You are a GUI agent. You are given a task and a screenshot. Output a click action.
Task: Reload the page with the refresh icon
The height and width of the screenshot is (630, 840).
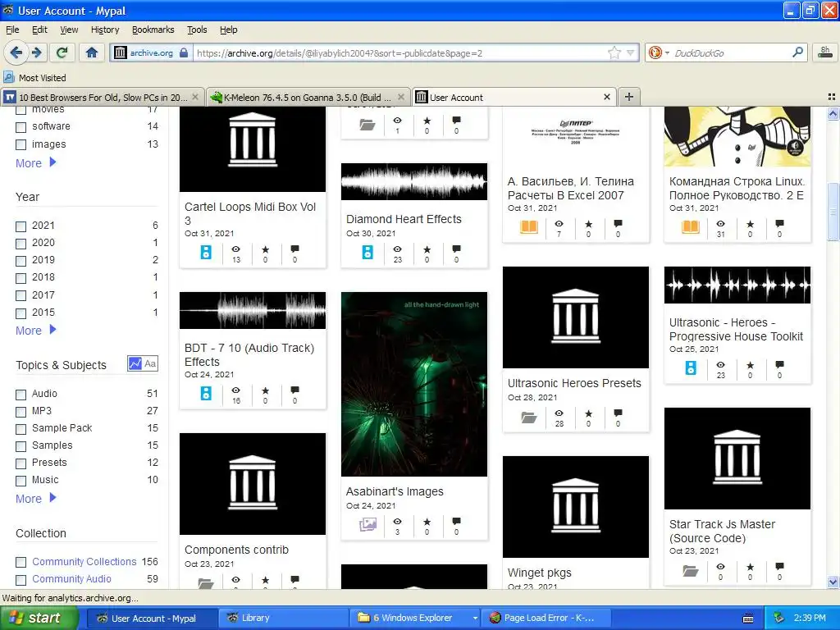[x=62, y=52]
